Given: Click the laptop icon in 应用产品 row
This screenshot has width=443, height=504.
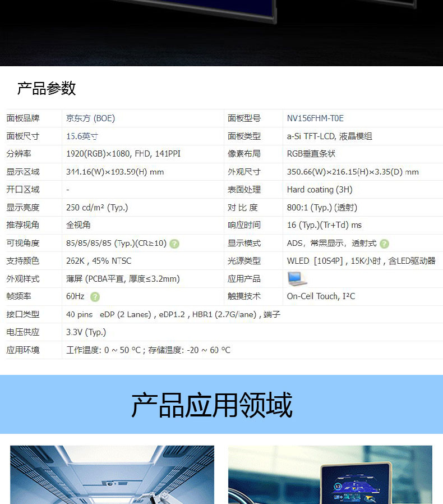Looking at the screenshot, I should (297, 279).
